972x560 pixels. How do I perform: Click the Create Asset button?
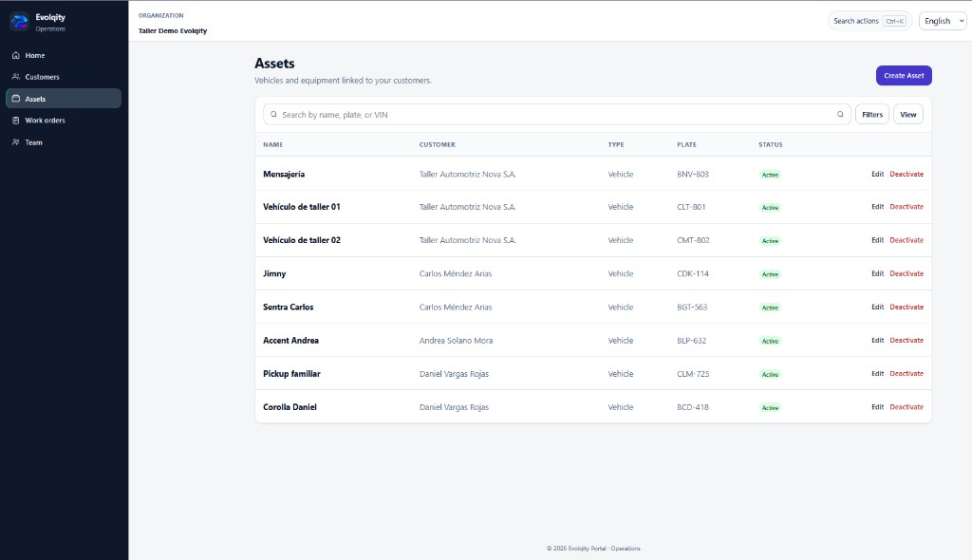904,76
